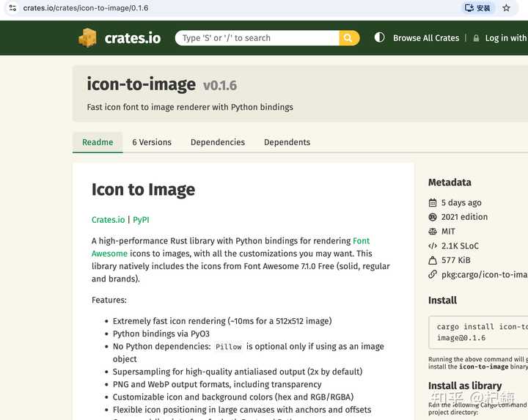Screen dimensions: 528x420
Task: Click the install app button in address bar
Action: [x=480, y=8]
